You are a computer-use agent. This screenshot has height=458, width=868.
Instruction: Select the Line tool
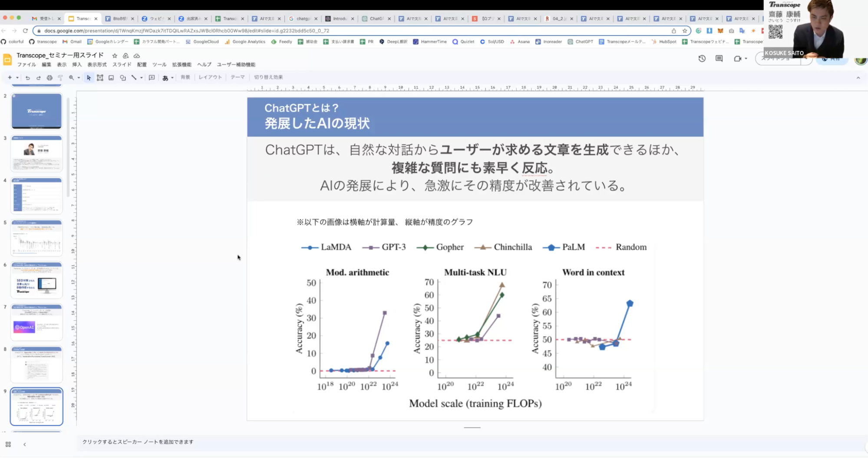pyautogui.click(x=134, y=77)
